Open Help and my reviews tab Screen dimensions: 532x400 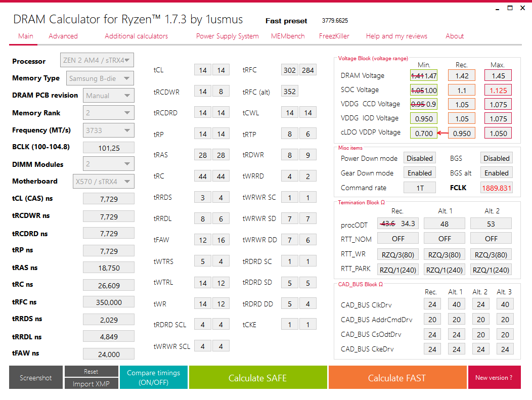point(396,36)
